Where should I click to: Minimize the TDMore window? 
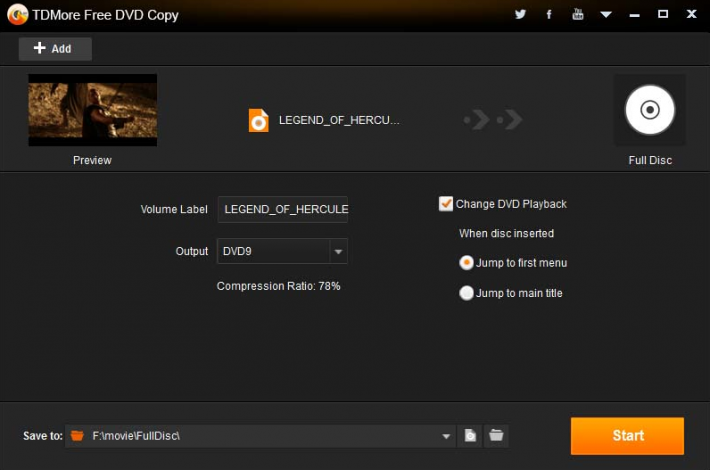coord(634,15)
